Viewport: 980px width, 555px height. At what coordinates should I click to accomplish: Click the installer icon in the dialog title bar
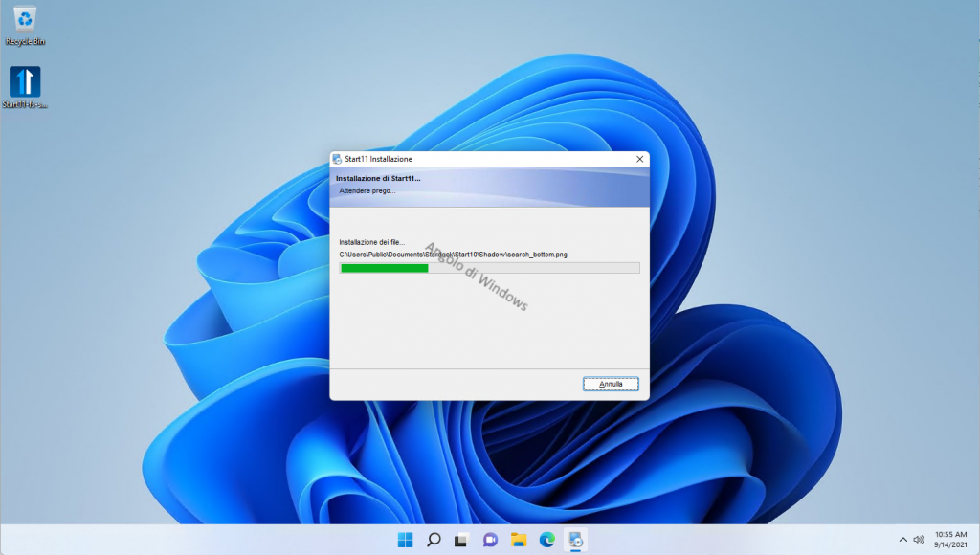pos(337,159)
